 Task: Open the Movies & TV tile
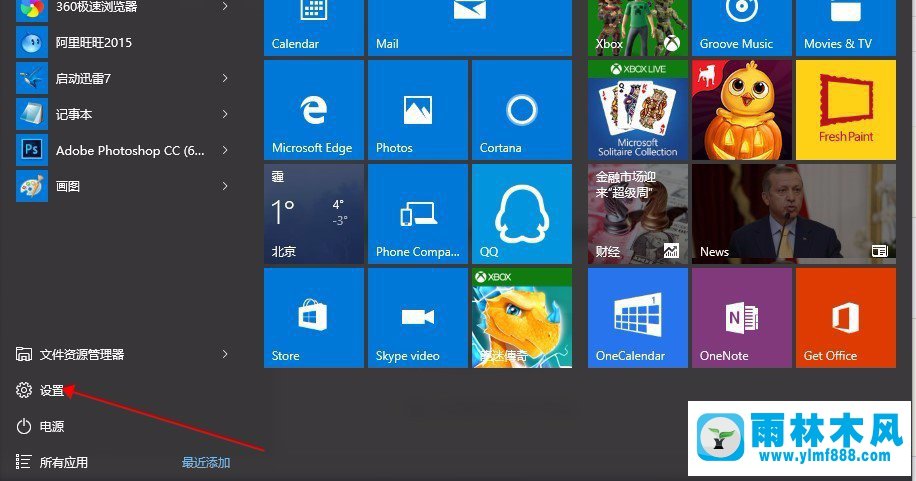pyautogui.click(x=845, y=27)
